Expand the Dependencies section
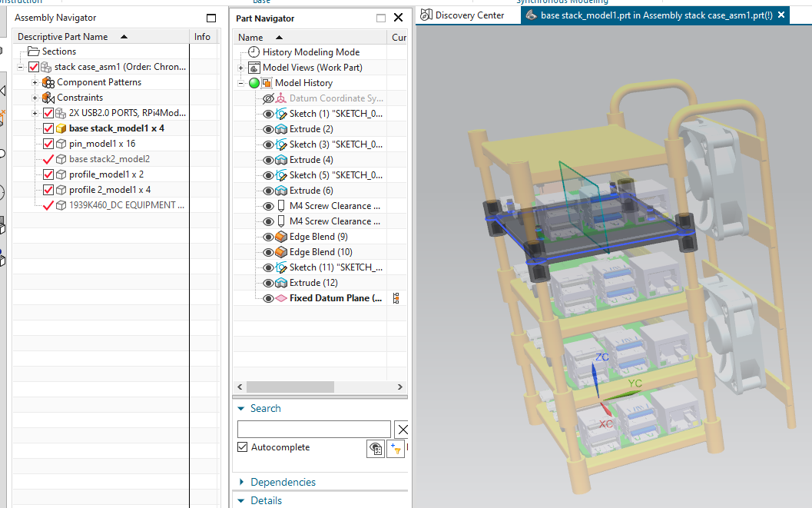 click(x=241, y=482)
